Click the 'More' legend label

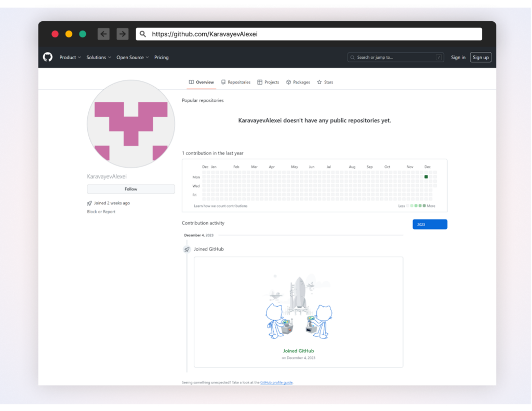[x=431, y=206]
